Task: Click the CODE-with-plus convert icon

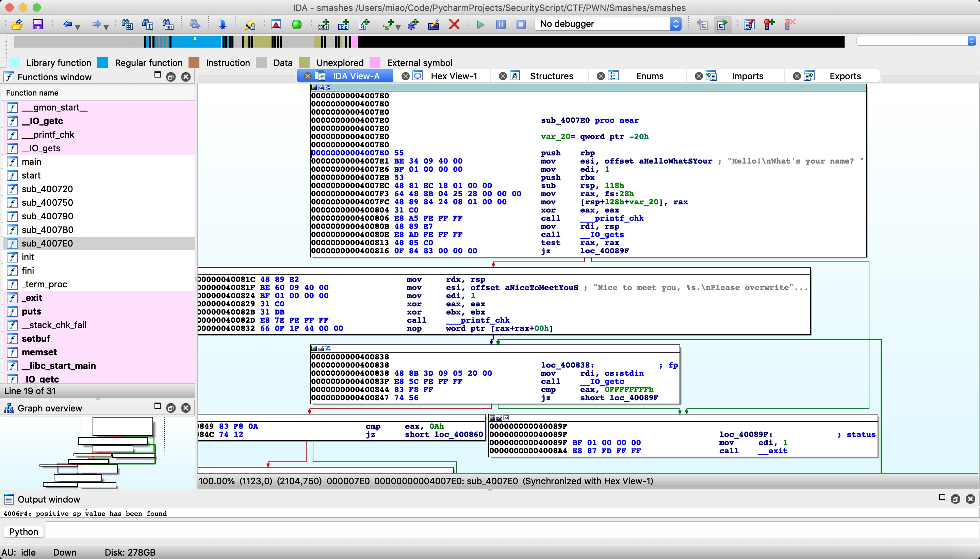Action: [323, 24]
